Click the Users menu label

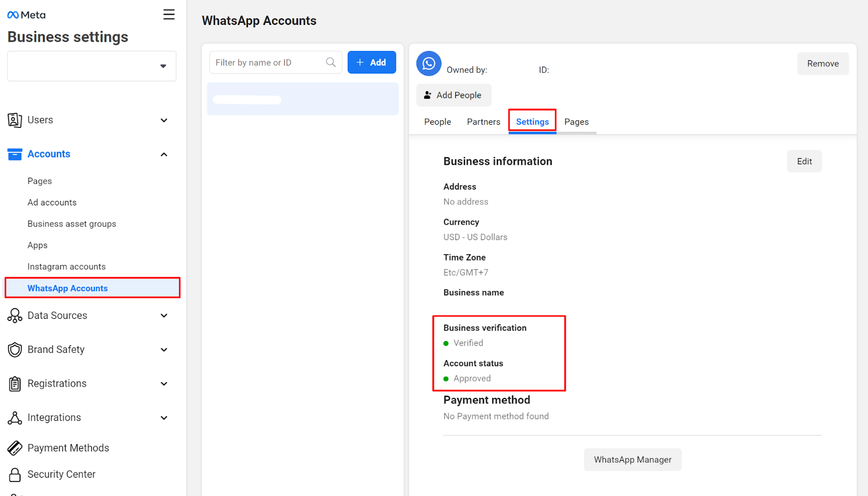[40, 120]
